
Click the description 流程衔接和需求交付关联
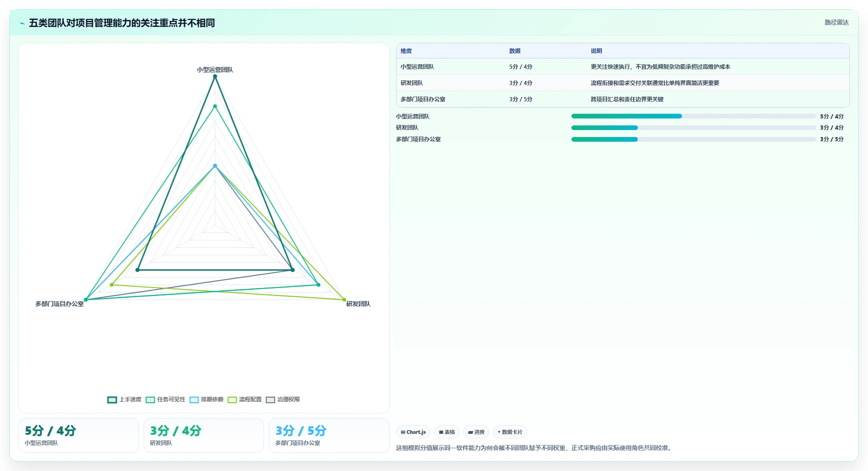(655, 83)
